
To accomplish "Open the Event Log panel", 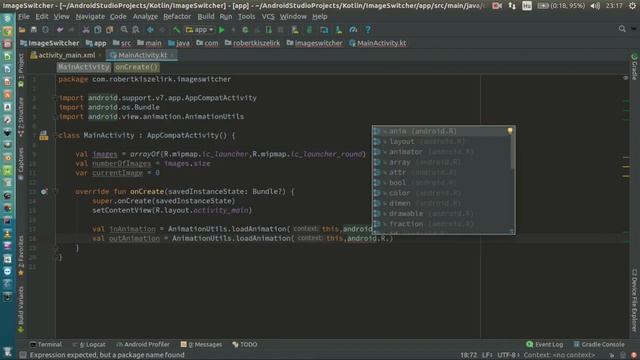I will 544,344.
